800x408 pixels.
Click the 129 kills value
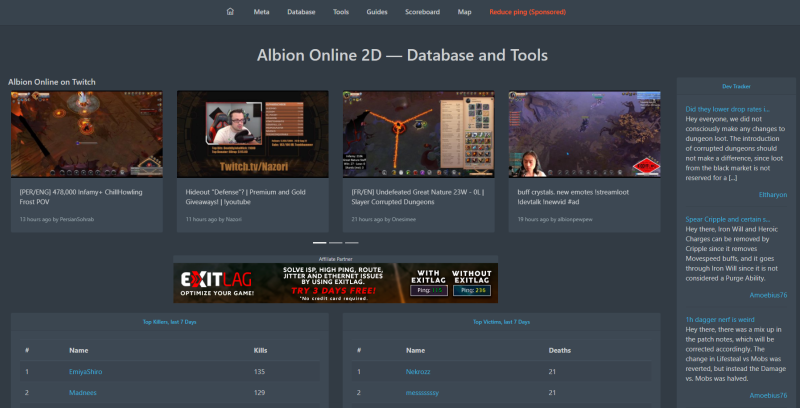[259, 393]
